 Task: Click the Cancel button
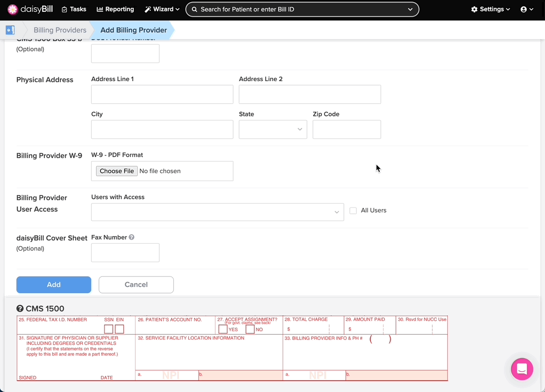[x=136, y=284]
